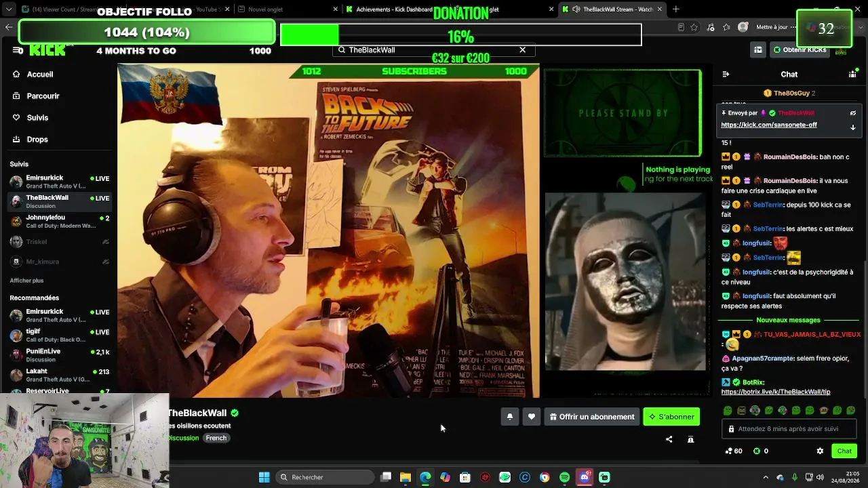
Task: Open pinned link kick.com/sansonete-off
Action: pyautogui.click(x=769, y=125)
